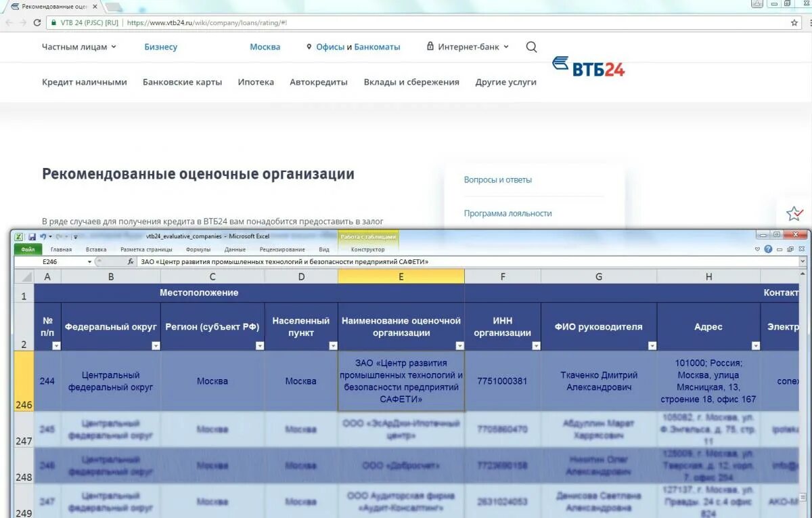The width and height of the screenshot is (812, 518).
Task: Reload the VTB24 page
Action: click(37, 22)
